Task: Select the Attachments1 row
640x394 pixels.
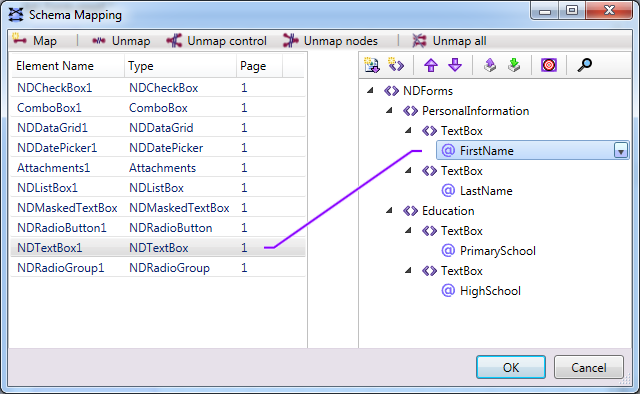Action: point(158,168)
